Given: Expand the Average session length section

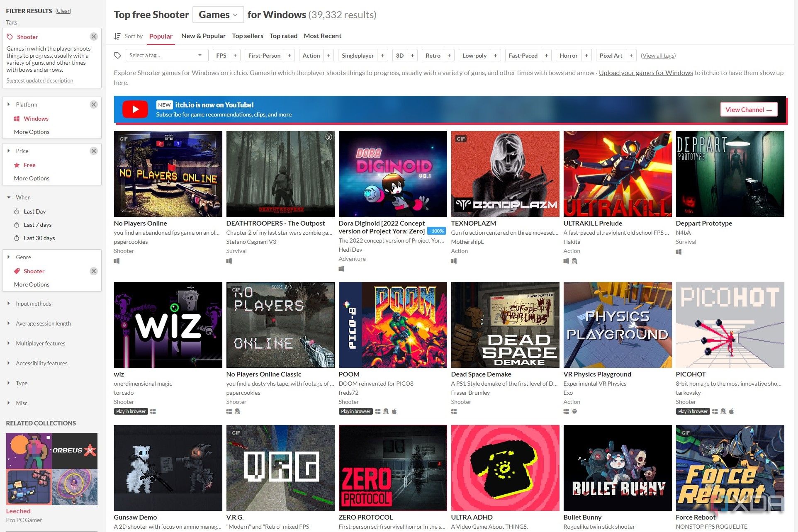Looking at the screenshot, I should 43,323.
